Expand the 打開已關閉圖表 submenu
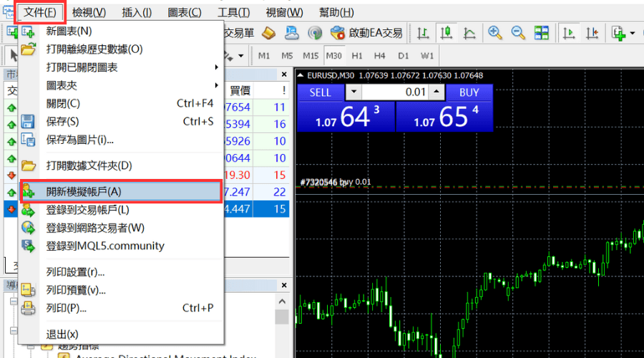Image resolution: width=644 pixels, height=358 pixels. (129, 67)
